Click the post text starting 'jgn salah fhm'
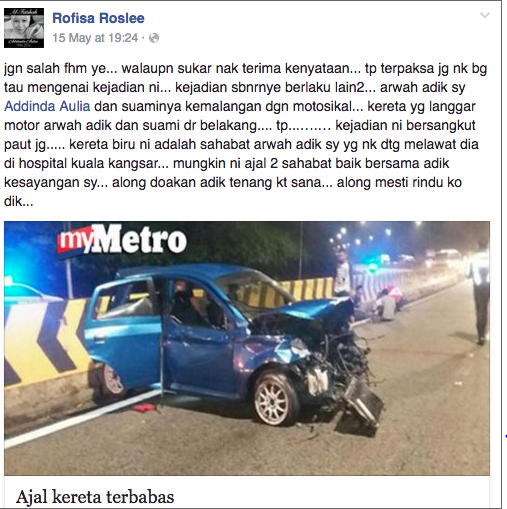Viewport: 507px width, 509px height. coord(246,135)
